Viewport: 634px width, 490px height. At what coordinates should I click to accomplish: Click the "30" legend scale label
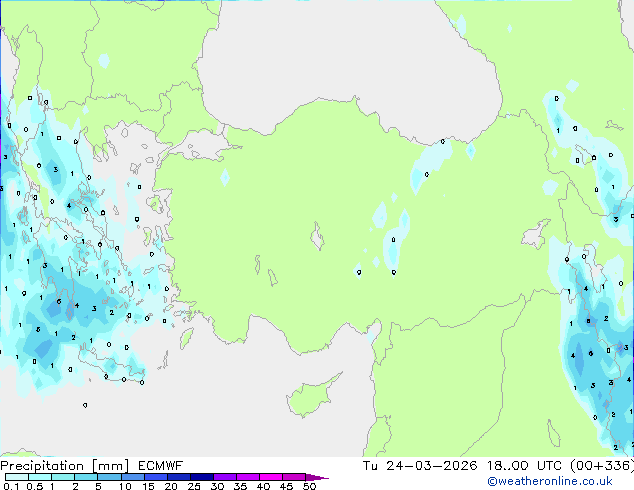coord(217,486)
